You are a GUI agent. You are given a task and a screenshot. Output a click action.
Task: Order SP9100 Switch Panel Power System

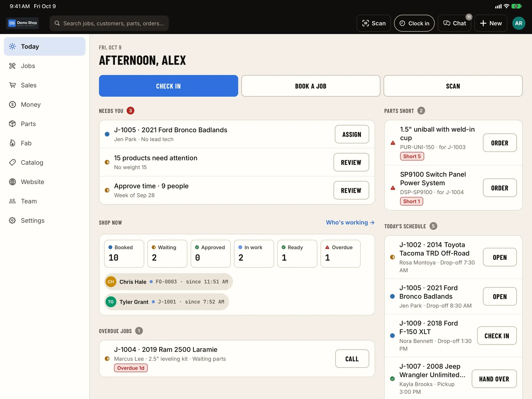(x=500, y=188)
